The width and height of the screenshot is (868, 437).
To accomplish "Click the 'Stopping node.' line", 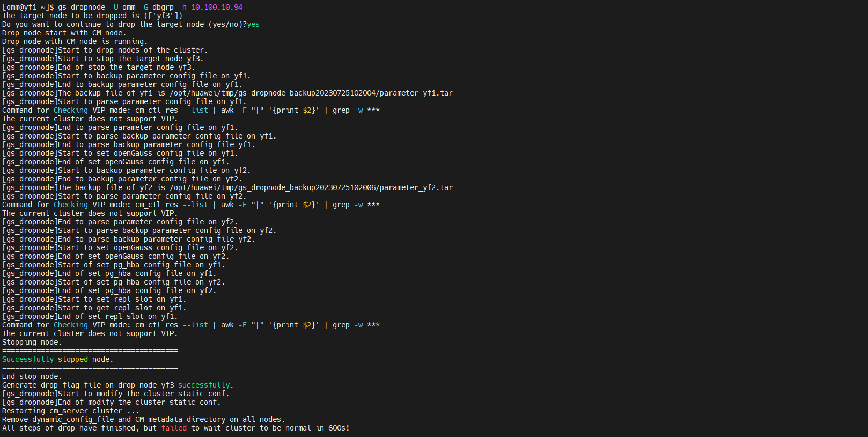I will tap(32, 342).
